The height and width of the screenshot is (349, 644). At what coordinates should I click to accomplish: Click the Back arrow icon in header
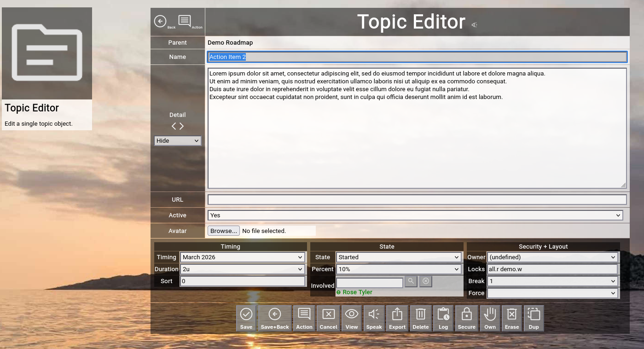pyautogui.click(x=160, y=21)
